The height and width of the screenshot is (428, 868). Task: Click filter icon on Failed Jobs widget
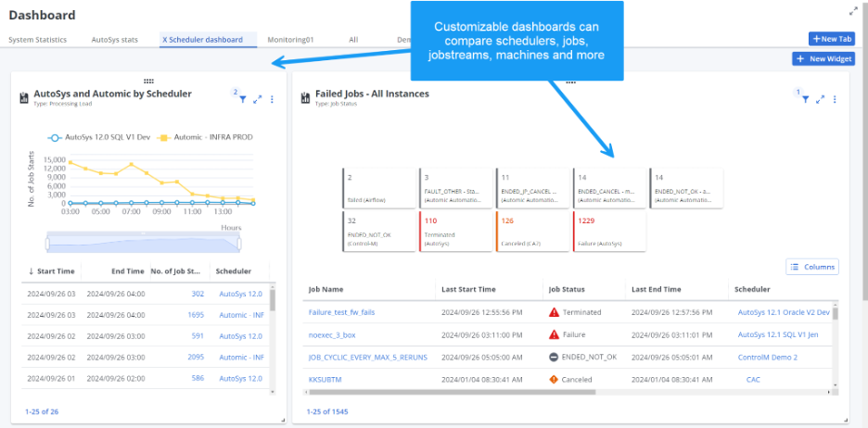coord(805,99)
